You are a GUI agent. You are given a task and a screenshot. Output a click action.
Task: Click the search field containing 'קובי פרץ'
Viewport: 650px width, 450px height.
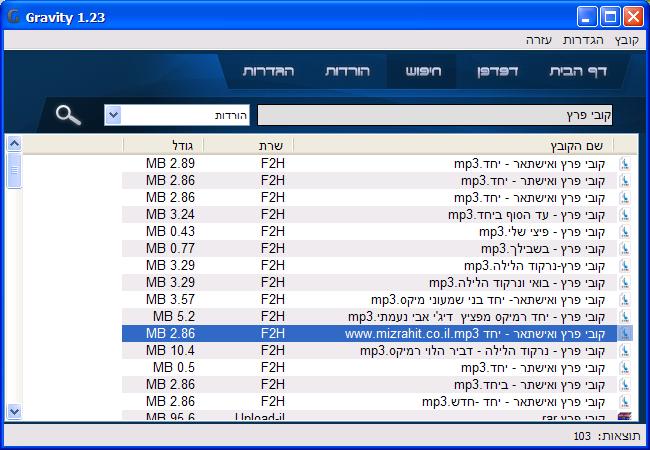[x=434, y=115]
